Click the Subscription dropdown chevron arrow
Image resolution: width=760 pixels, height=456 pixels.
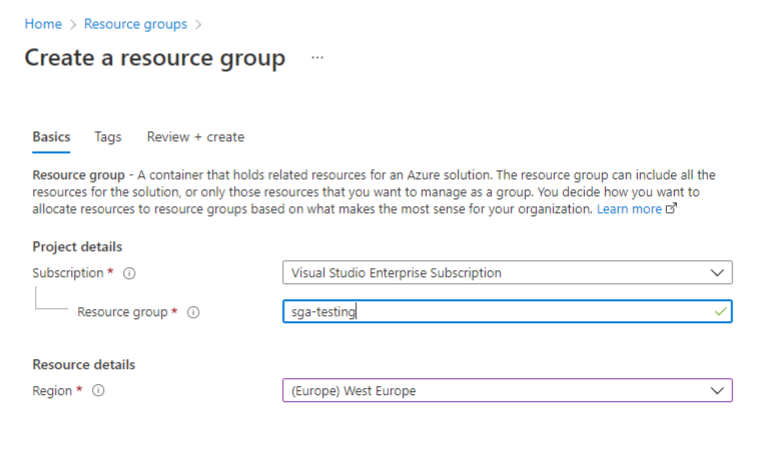point(716,272)
